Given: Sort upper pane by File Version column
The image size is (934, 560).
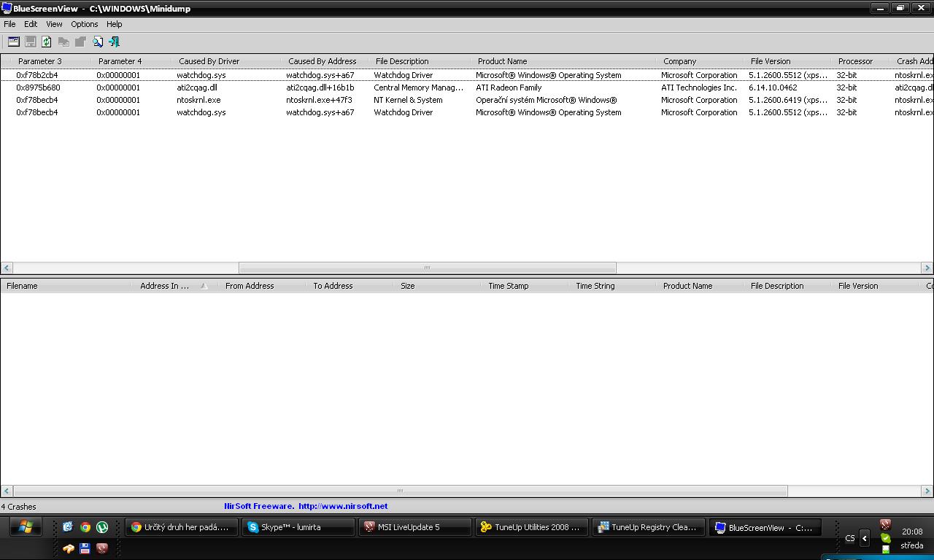Looking at the screenshot, I should tap(789, 61).
